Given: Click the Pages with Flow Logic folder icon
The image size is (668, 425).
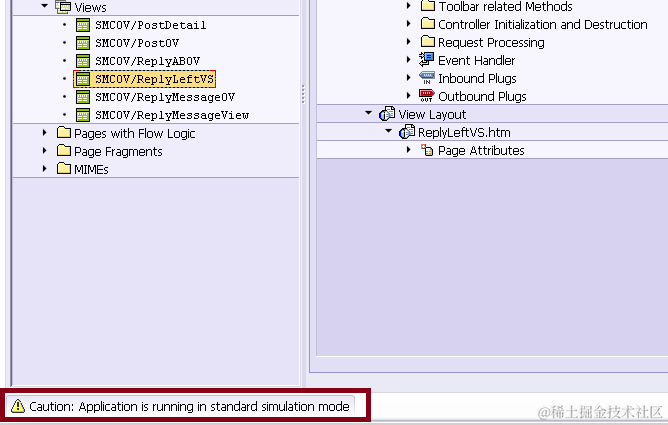Looking at the screenshot, I should click(x=64, y=133).
